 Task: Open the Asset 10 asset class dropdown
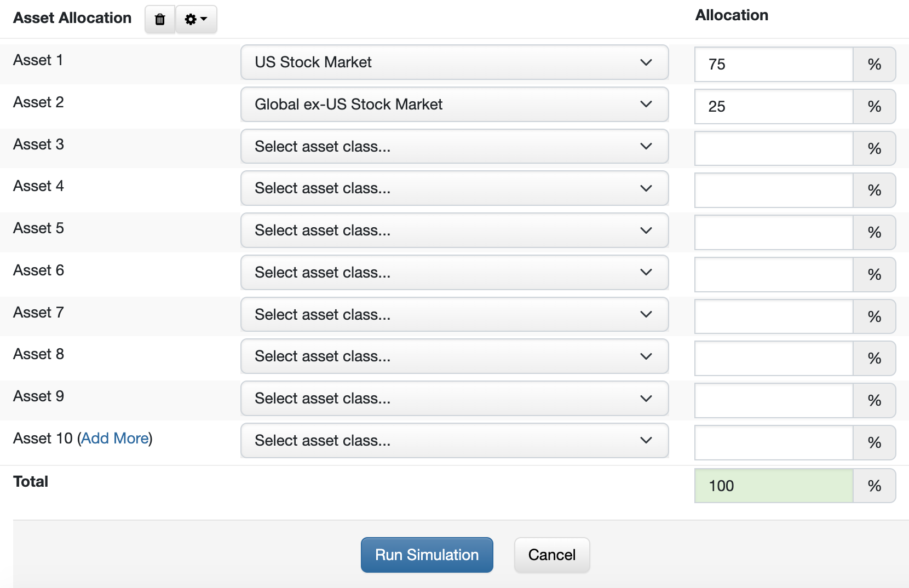[x=454, y=441]
